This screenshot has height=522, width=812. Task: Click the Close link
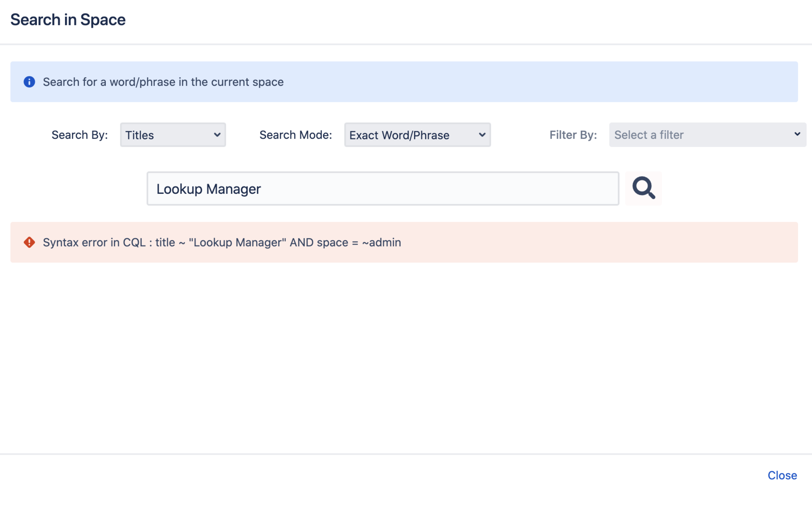coord(782,475)
